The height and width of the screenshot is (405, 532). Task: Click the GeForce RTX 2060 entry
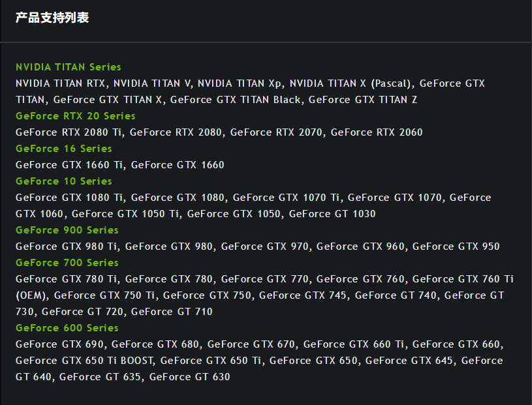377,132
